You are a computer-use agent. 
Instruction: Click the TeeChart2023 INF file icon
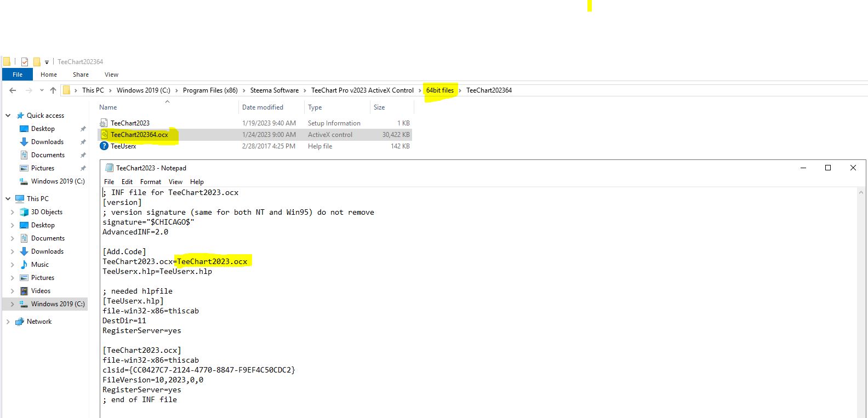[x=104, y=123]
